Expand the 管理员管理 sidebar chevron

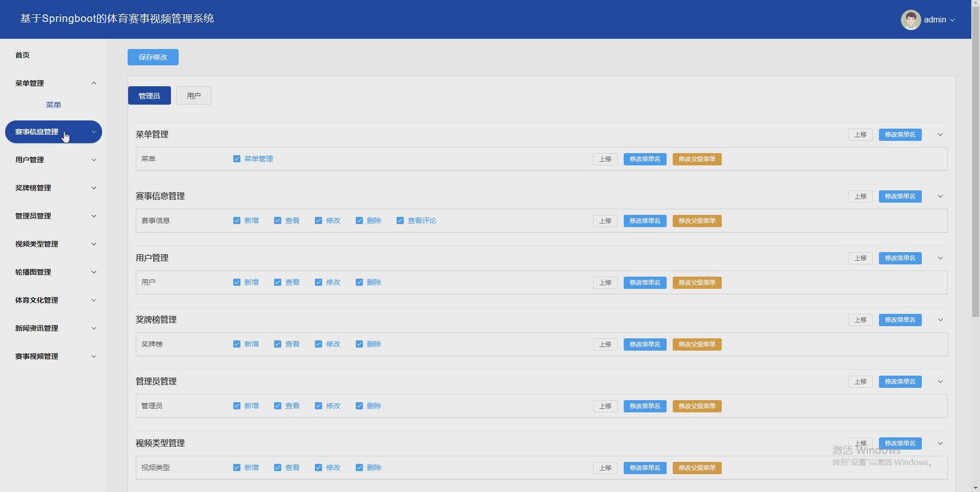coord(94,216)
